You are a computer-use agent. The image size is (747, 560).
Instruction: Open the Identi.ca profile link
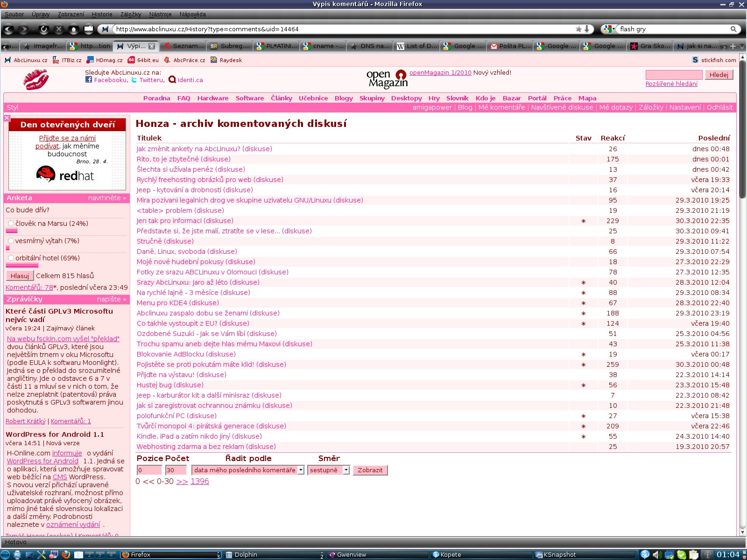click(190, 80)
